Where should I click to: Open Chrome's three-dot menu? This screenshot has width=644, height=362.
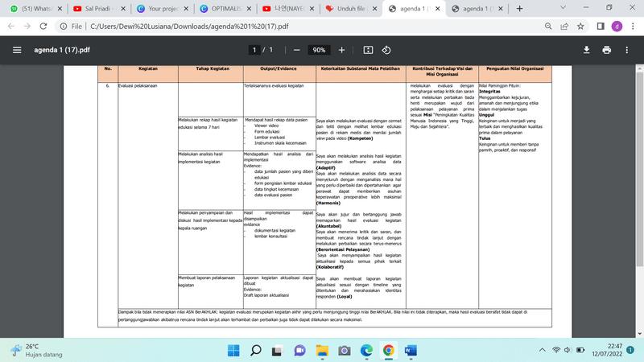pos(633,27)
